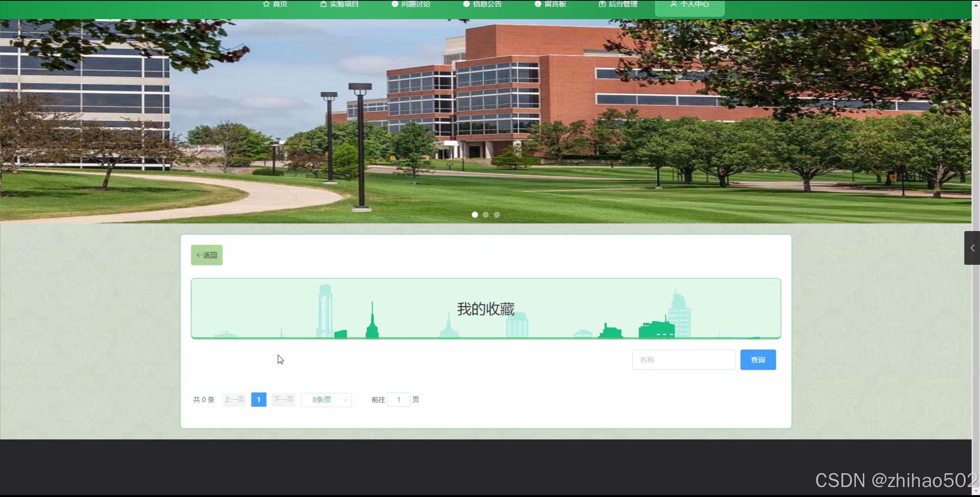Click the 前往 page number box
The height and width of the screenshot is (497, 980).
click(398, 400)
